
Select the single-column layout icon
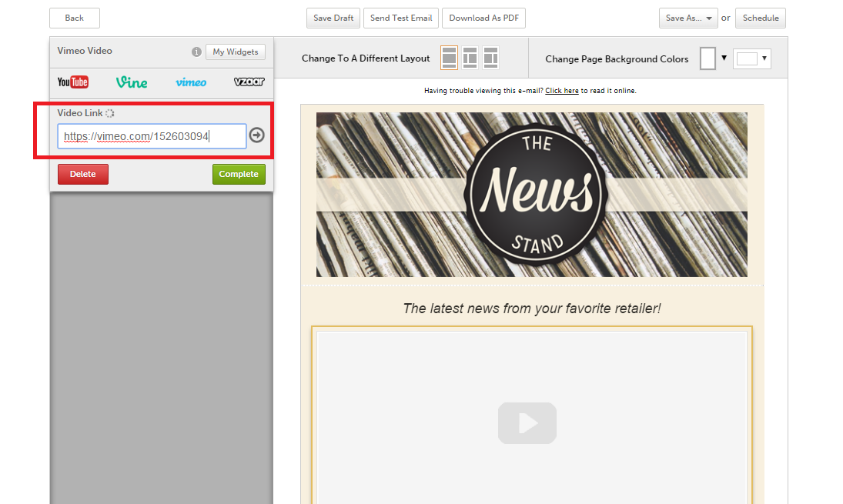click(x=449, y=58)
